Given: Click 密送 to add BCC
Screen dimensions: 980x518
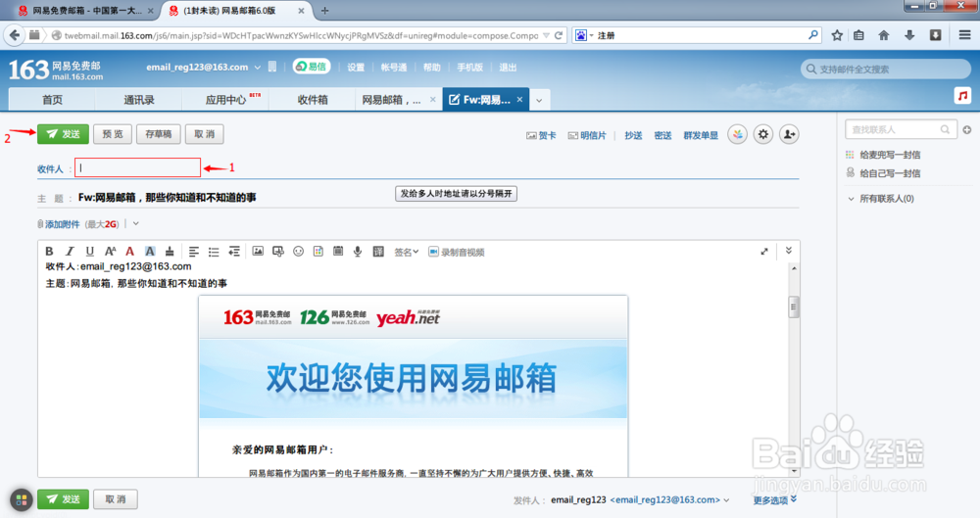Looking at the screenshot, I should 662,135.
